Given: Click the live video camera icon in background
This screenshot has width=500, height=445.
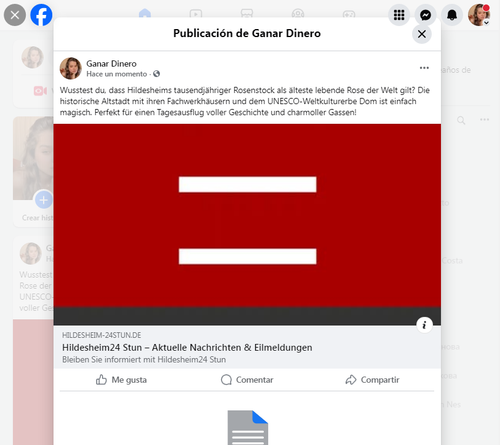Looking at the screenshot, I should pyautogui.click(x=40, y=91).
